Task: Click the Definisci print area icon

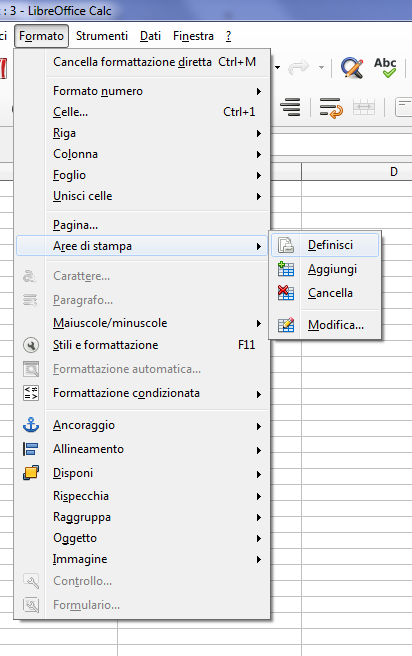Action: [286, 245]
